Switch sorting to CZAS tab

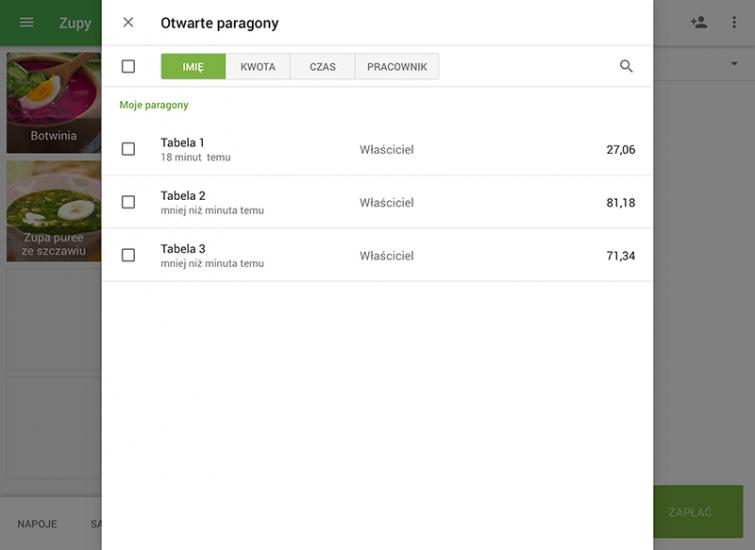click(x=322, y=67)
